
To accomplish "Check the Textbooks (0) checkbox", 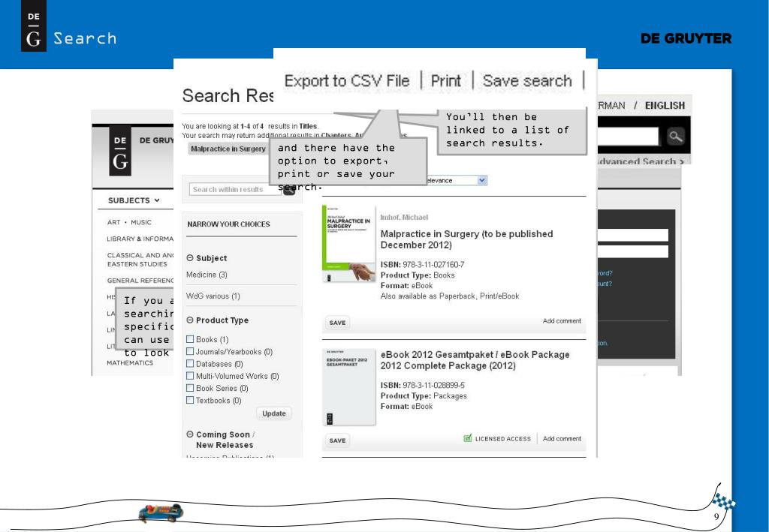I will pyautogui.click(x=190, y=400).
